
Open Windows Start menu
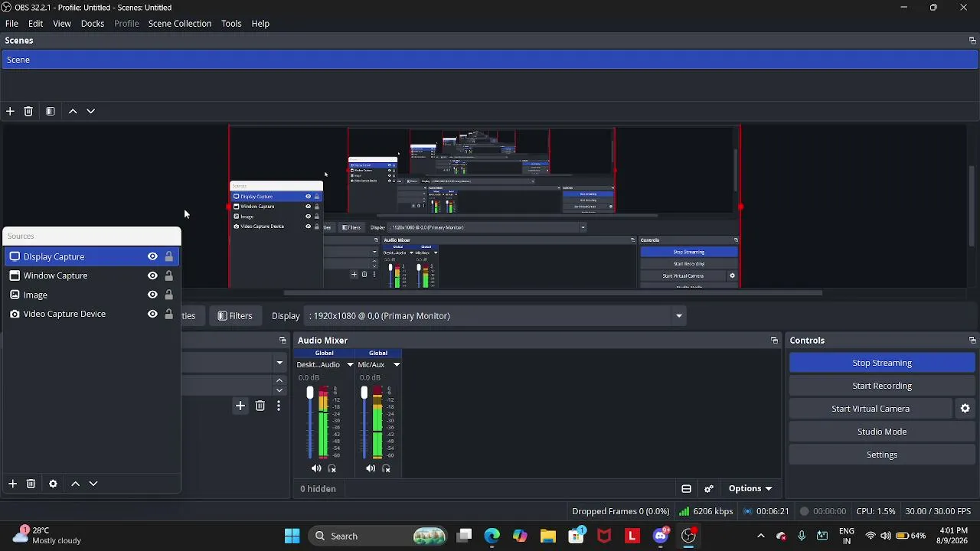[292, 536]
